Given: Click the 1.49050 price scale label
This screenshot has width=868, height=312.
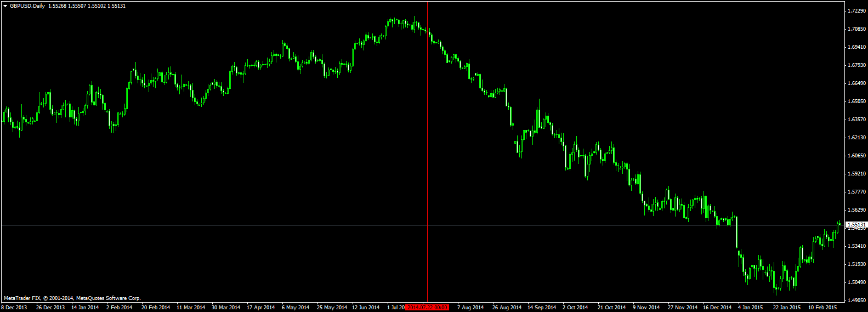Looking at the screenshot, I should pyautogui.click(x=856, y=300).
